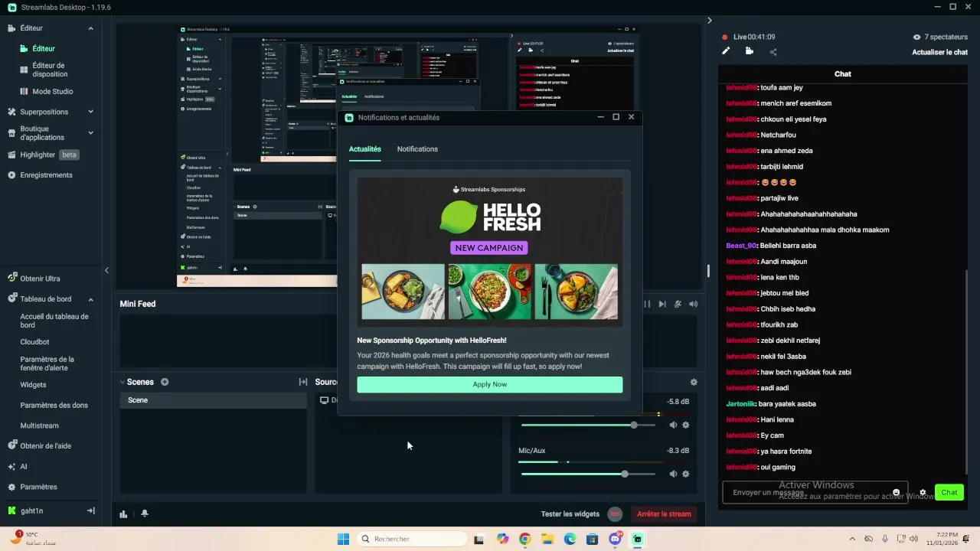The image size is (980, 551).
Task: Click Obtenir de l'aide in sidebar
Action: pos(40,446)
